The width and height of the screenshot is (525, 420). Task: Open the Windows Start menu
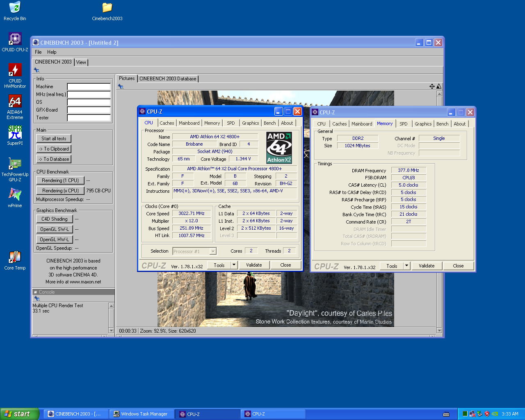(20, 414)
